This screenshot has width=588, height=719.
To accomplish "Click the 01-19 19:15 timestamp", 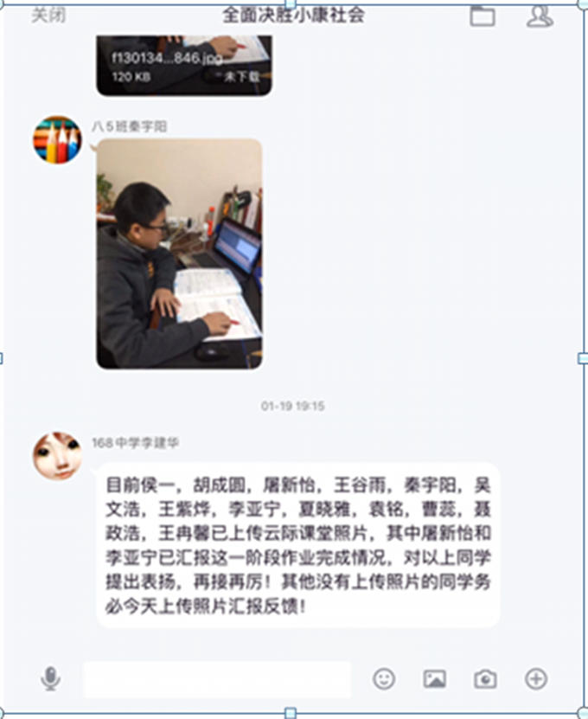I will (293, 407).
